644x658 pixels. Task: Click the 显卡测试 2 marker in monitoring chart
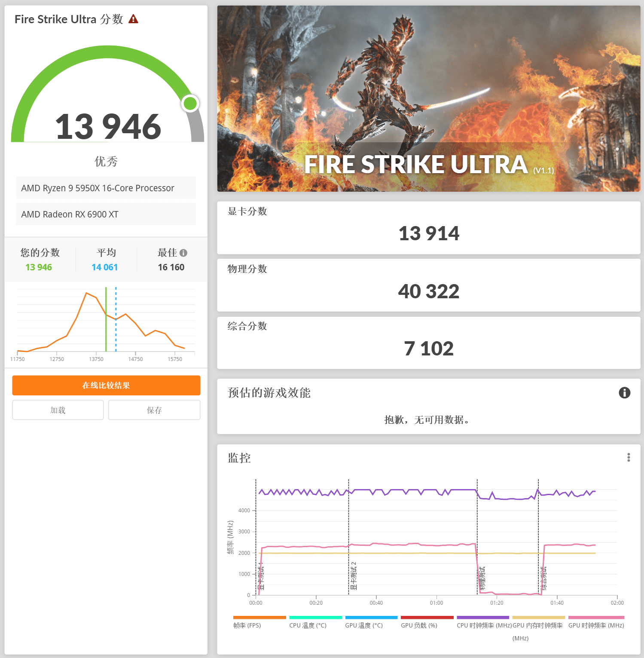pyautogui.click(x=354, y=576)
